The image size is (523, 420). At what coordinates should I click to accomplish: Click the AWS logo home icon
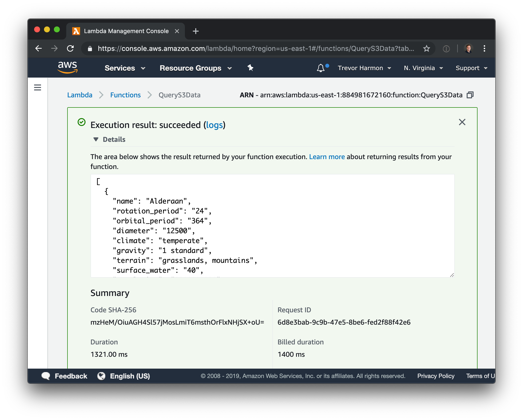[67, 67]
